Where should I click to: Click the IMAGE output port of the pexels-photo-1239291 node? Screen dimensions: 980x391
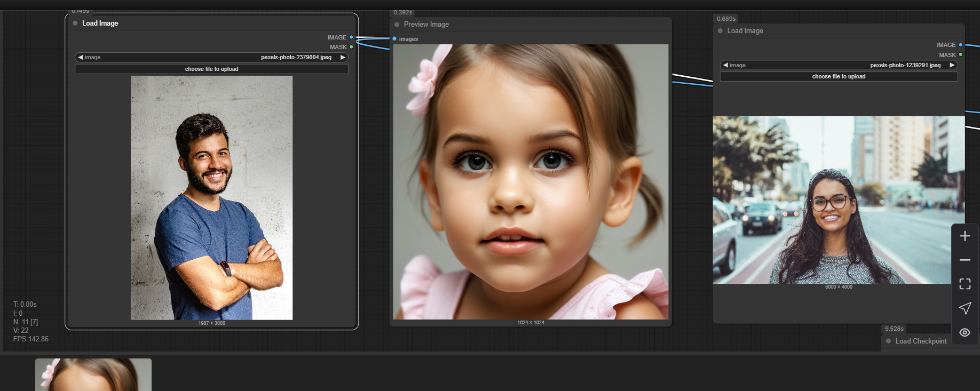coord(960,45)
